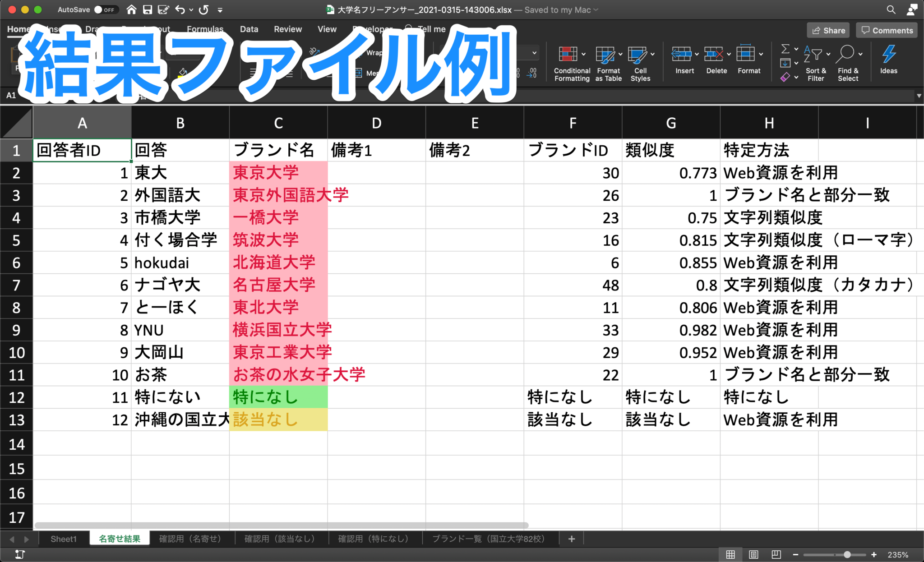The height and width of the screenshot is (562, 924).
Task: Switch to Page Layout view icon
Action: tap(753, 555)
